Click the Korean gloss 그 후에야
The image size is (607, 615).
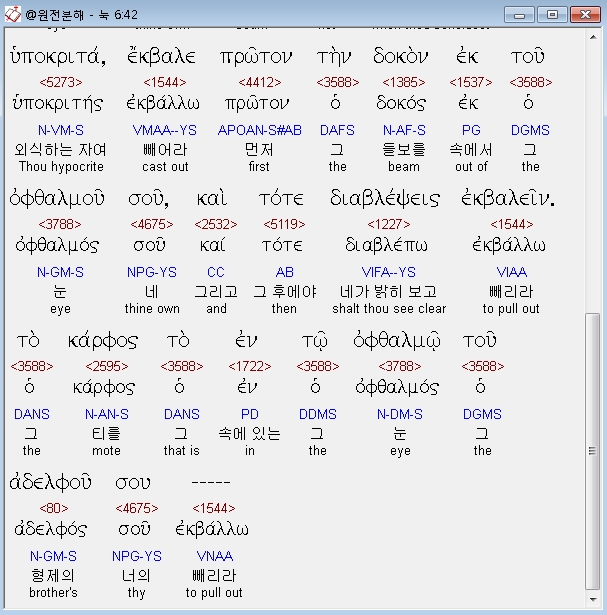285,292
